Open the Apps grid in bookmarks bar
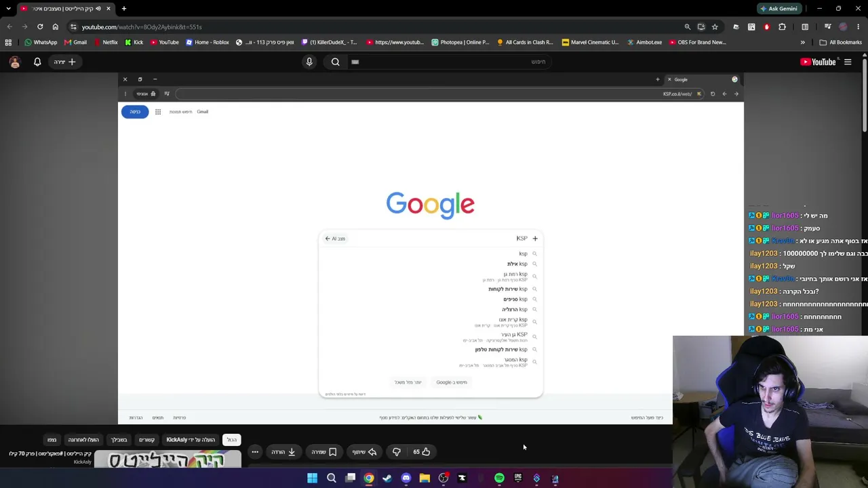The width and height of the screenshot is (868, 488). pos(8,42)
